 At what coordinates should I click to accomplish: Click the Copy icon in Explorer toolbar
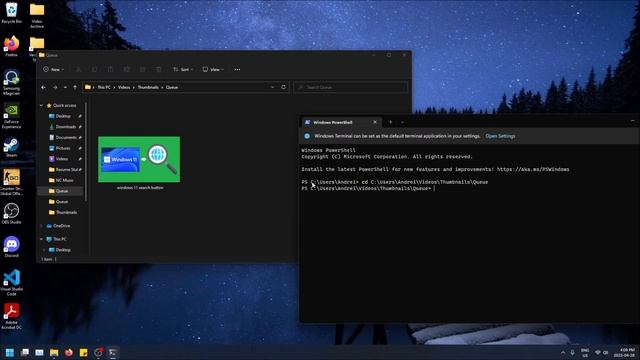(x=94, y=69)
